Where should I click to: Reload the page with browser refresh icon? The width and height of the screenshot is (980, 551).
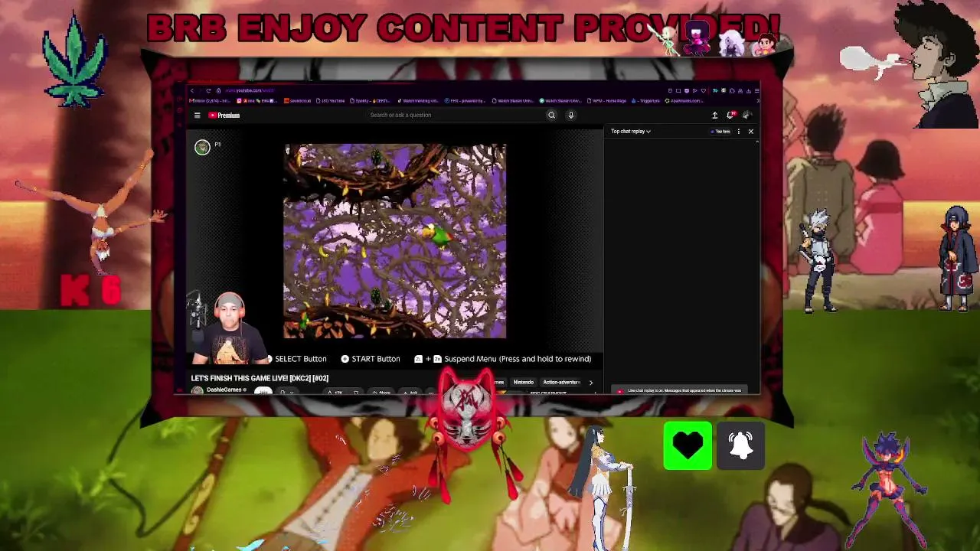click(x=208, y=91)
